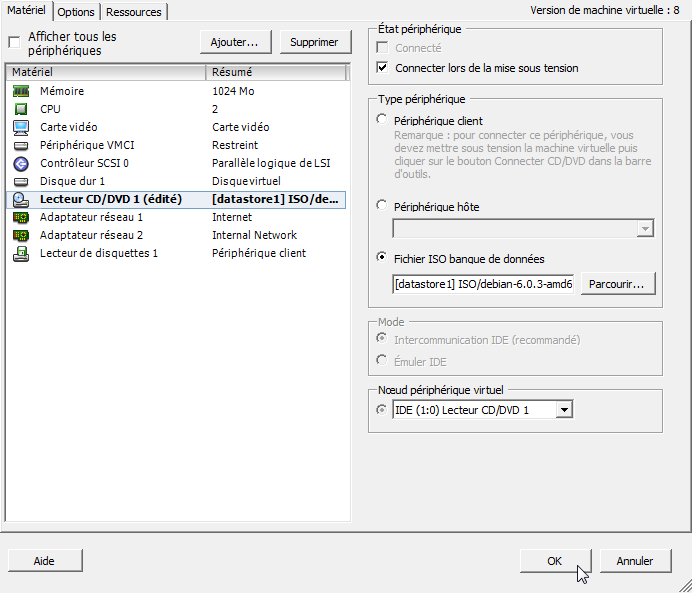
Task: Uncheck Connecter lors de la mise sous tension
Action: 382,68
